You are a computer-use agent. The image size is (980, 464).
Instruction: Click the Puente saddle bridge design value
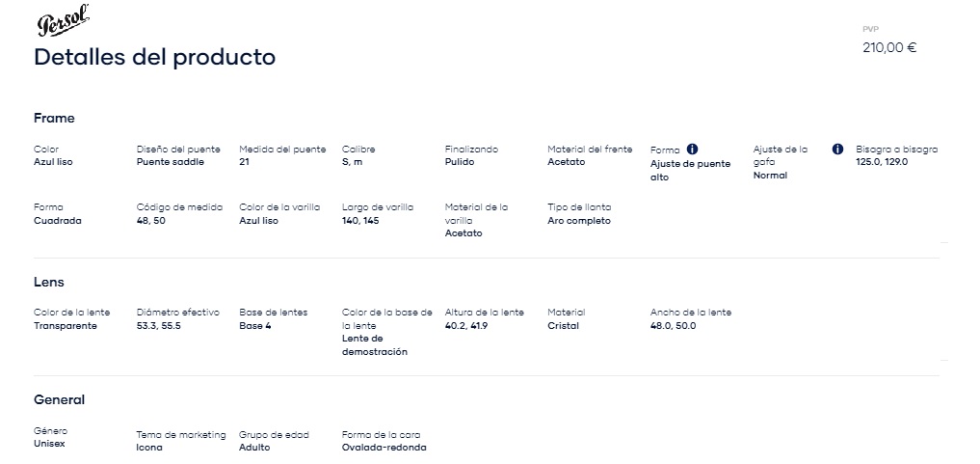[x=170, y=162]
